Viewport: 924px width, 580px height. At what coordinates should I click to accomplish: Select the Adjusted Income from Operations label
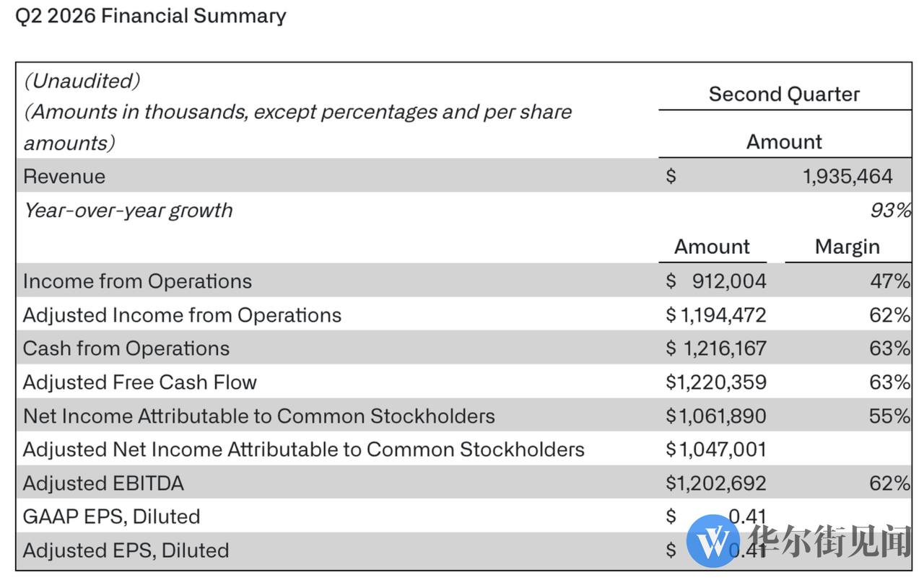tap(182, 315)
